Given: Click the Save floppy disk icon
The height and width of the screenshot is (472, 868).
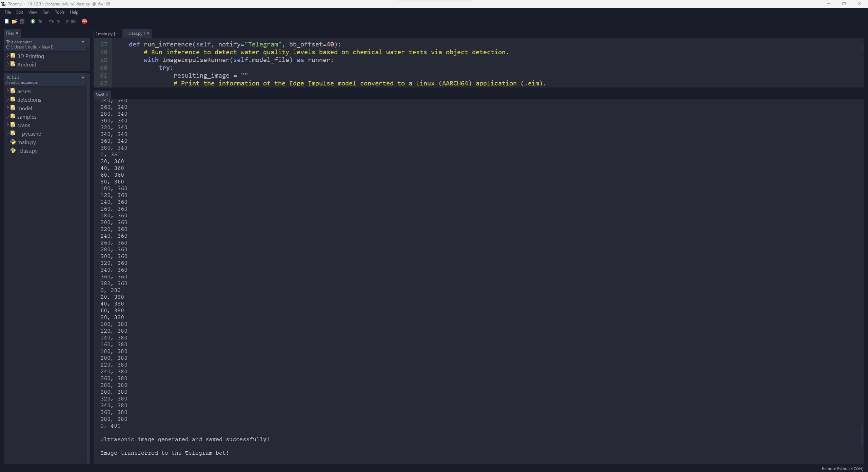Looking at the screenshot, I should tap(22, 21).
